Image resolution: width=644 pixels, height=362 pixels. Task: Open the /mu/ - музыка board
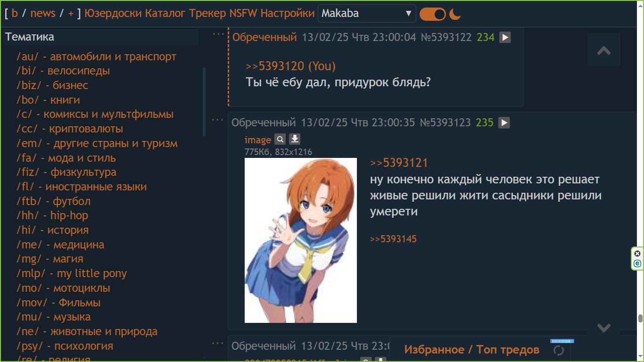tap(53, 317)
